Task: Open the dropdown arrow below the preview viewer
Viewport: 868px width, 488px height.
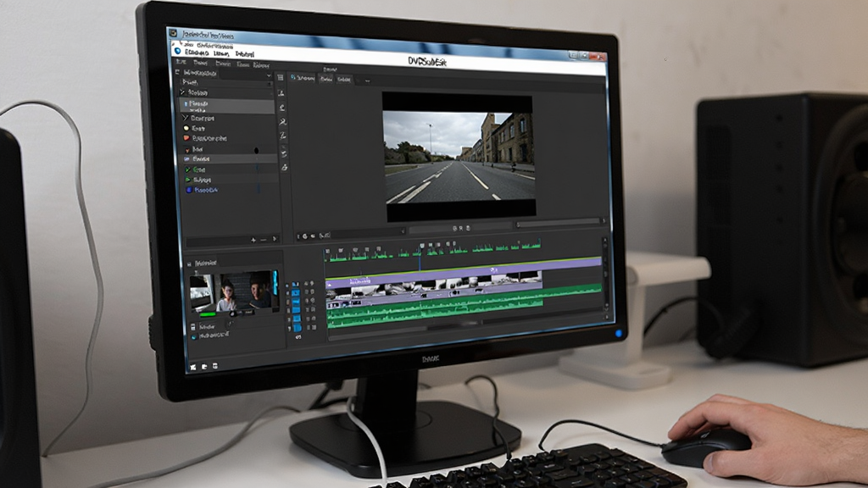Action: 403,230
